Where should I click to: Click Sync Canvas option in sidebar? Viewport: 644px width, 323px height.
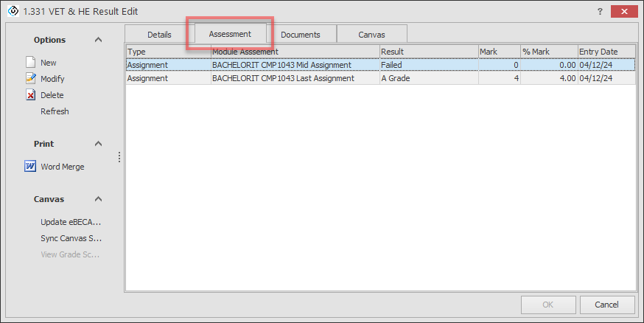pyautogui.click(x=70, y=238)
